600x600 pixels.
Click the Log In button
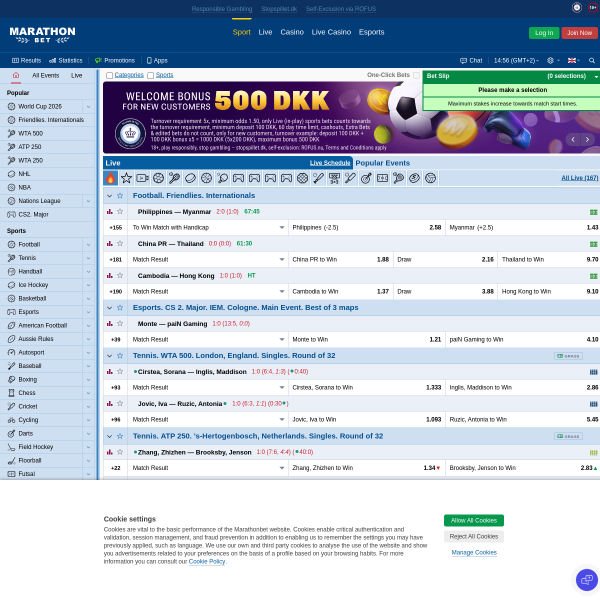544,33
